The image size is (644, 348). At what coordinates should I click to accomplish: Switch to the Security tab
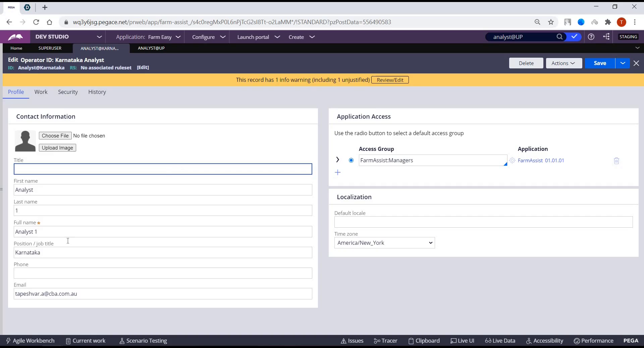[x=68, y=92]
